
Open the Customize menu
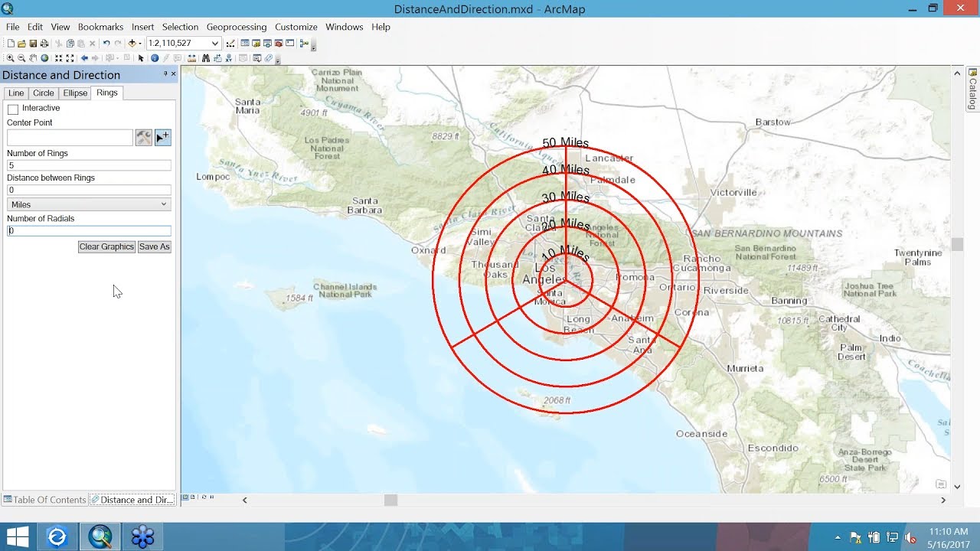click(x=296, y=27)
